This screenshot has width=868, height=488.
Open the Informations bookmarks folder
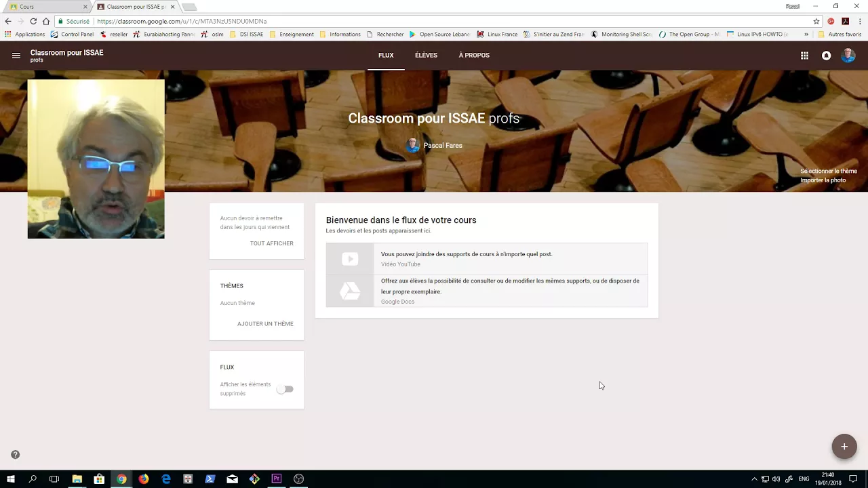[x=340, y=34]
